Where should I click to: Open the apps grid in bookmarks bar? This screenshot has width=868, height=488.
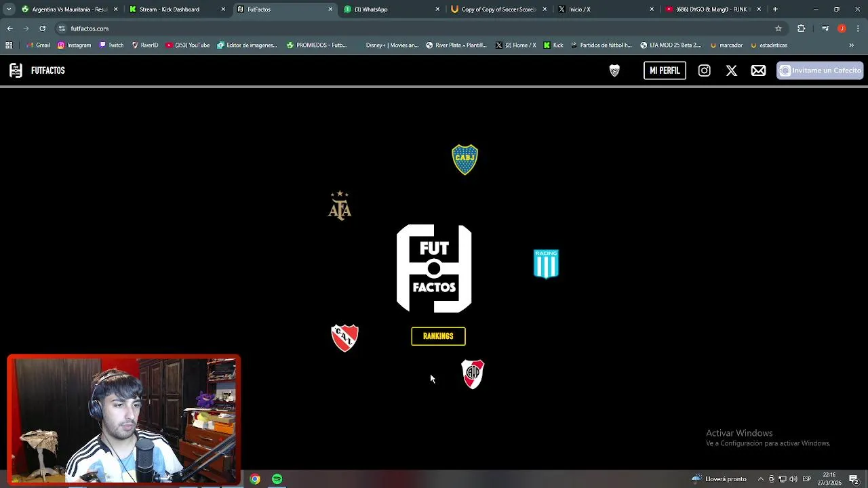click(9, 45)
